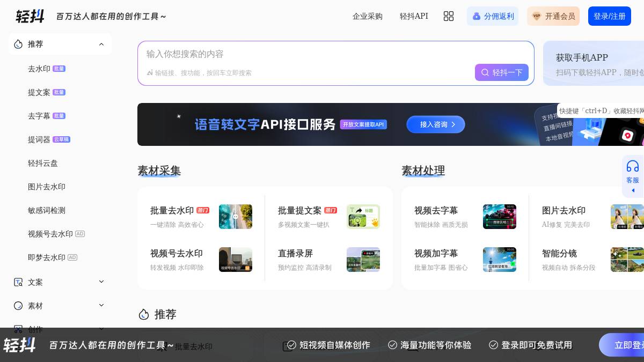The image size is (644, 362).
Task: Collapse the 推荐 sidebar section
Action: point(101,44)
